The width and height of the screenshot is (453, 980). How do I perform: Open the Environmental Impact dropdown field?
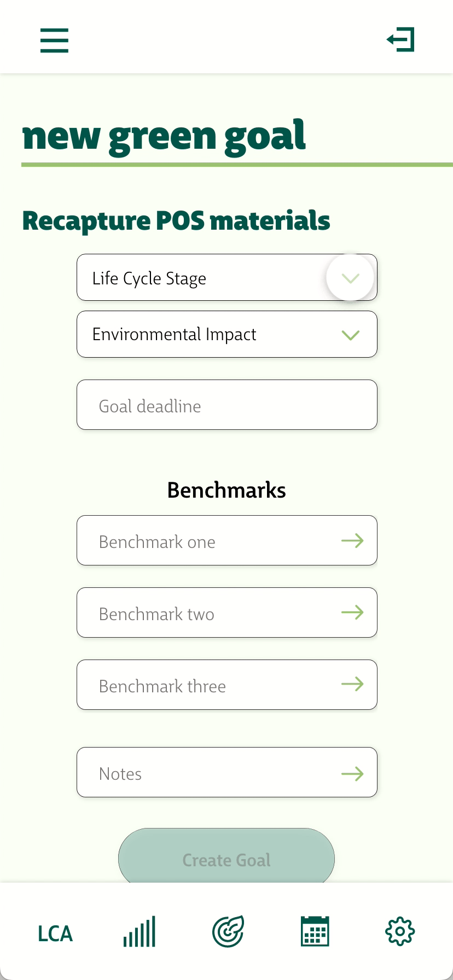pos(227,334)
